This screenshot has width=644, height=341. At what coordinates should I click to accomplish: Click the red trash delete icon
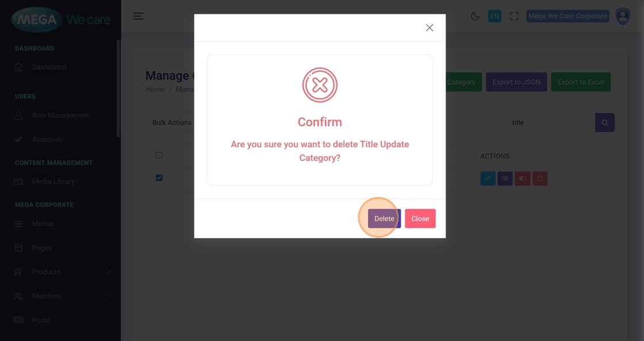pyautogui.click(x=540, y=178)
